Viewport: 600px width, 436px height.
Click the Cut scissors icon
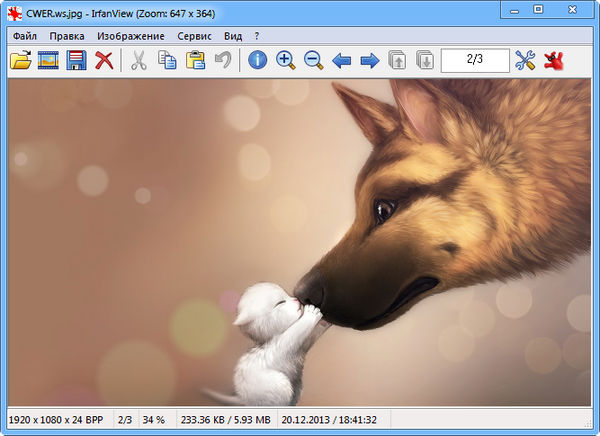pyautogui.click(x=139, y=61)
